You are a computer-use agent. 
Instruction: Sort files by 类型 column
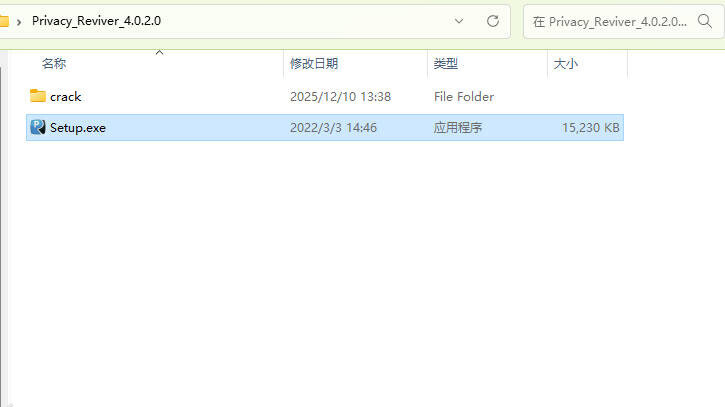[x=445, y=63]
